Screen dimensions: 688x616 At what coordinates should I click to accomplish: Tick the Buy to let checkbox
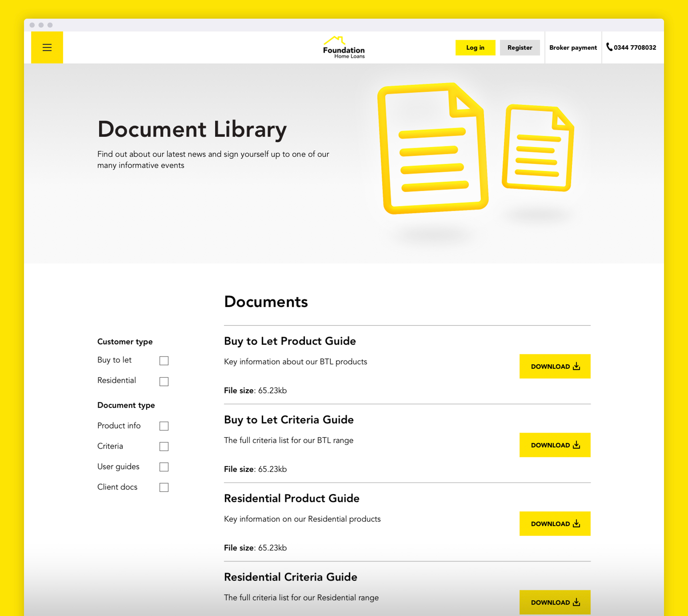(164, 361)
